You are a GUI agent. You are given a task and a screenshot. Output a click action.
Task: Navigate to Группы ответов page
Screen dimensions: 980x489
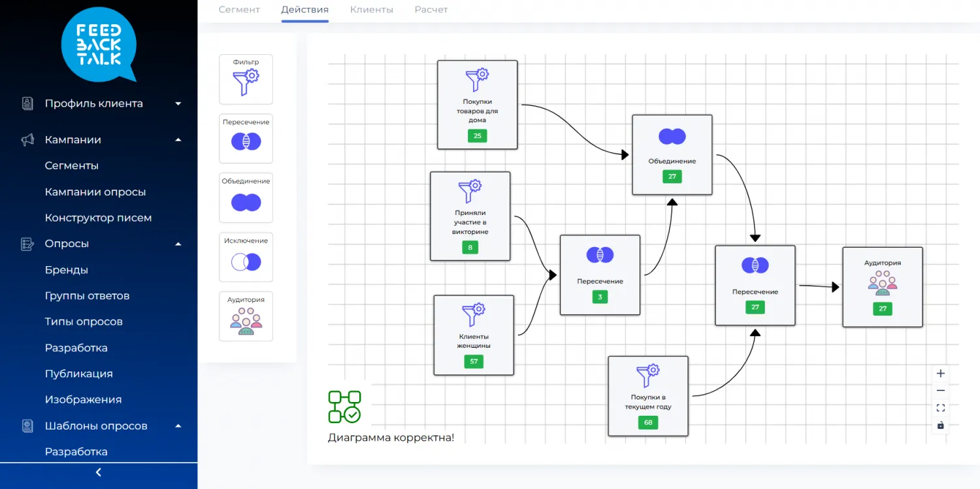point(87,295)
